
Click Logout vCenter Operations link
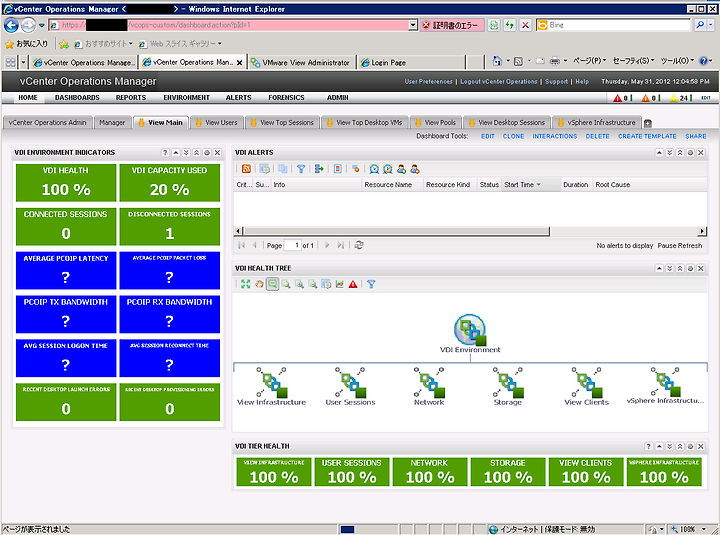click(x=499, y=81)
